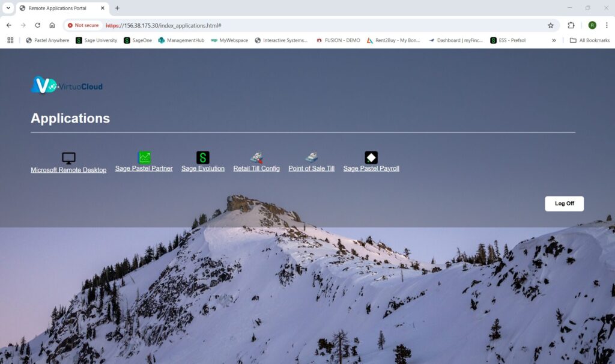Open the browser Extensions puzzle icon
The width and height of the screenshot is (615, 364).
click(x=571, y=25)
